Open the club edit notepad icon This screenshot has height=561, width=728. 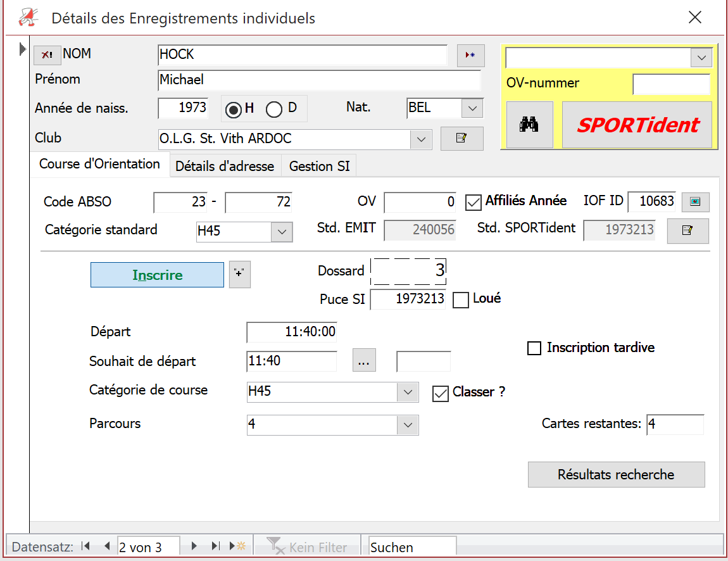click(461, 139)
